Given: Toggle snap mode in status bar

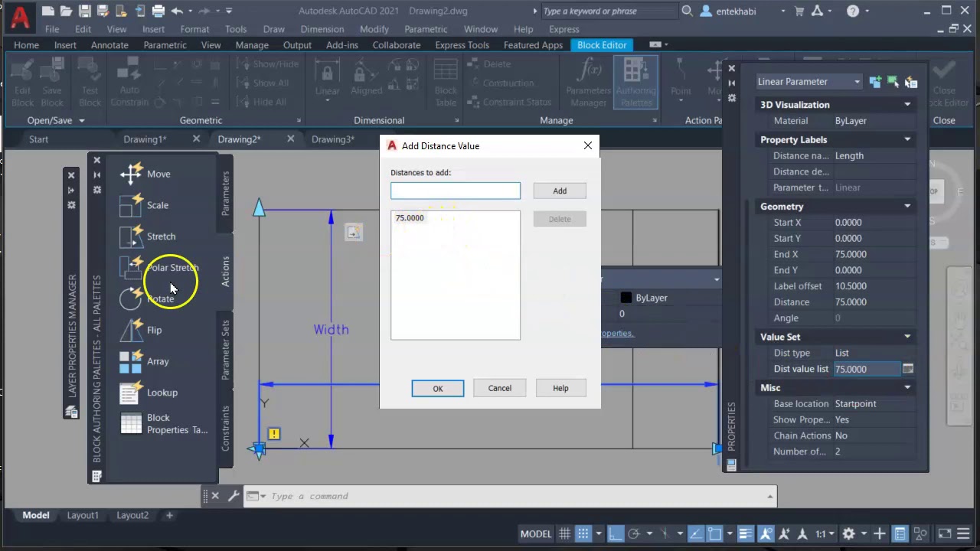Looking at the screenshot, I should (583, 533).
